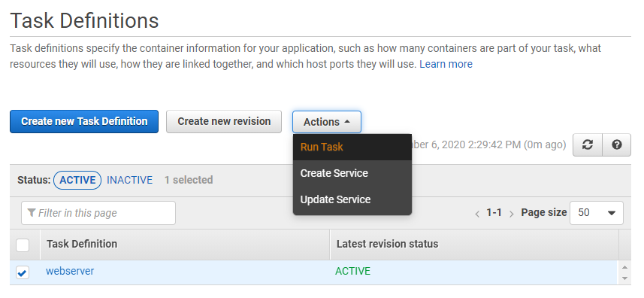Click Create new Task Definition button

pyautogui.click(x=84, y=121)
